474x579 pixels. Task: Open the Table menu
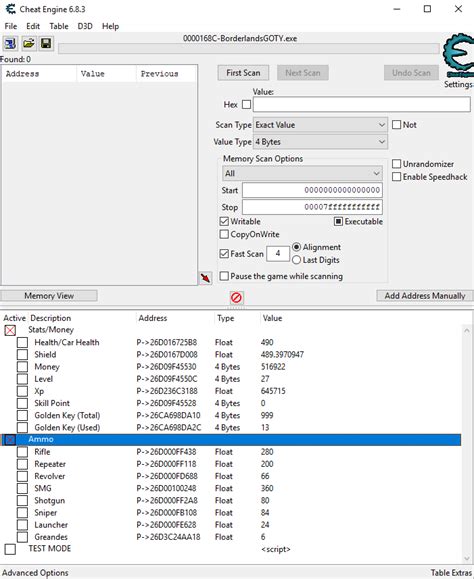(59, 26)
